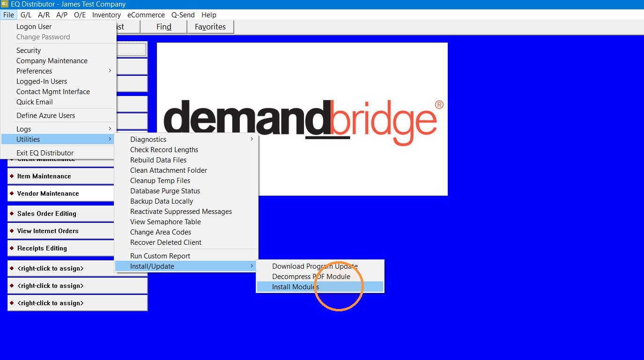Select Define Azure Users

(58, 116)
